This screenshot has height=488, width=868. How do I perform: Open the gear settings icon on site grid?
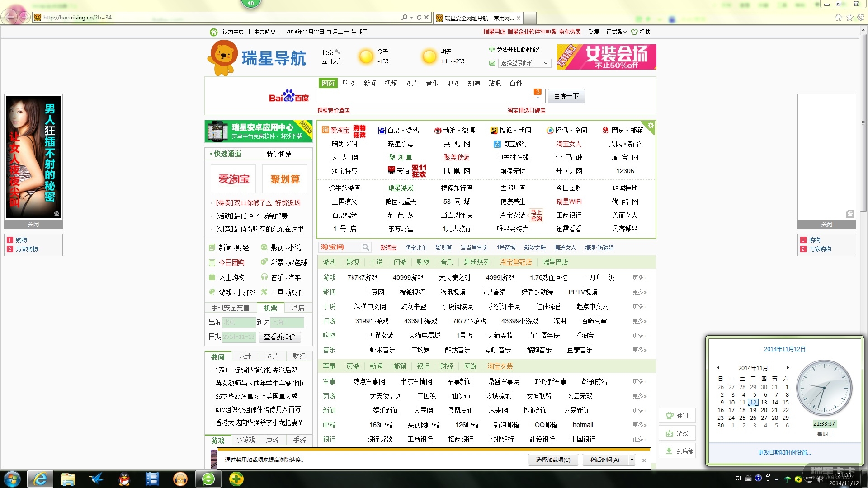650,126
